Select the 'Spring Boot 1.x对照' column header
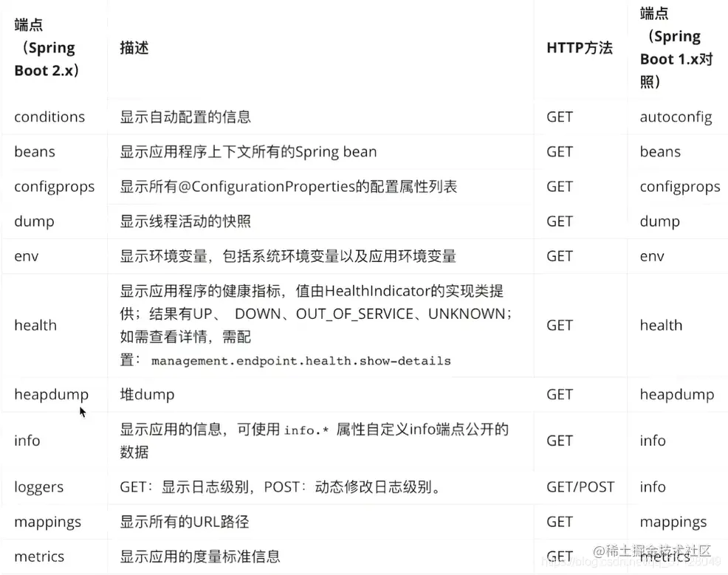 [676, 48]
